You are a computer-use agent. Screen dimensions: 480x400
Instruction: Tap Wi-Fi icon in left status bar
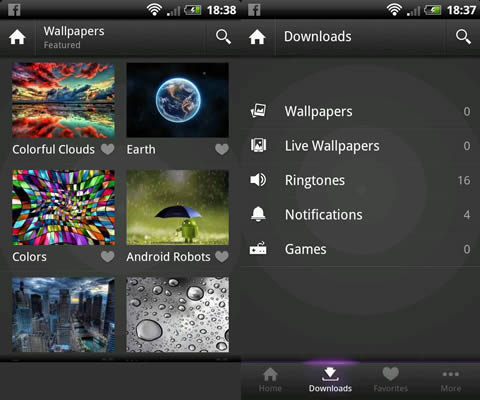[154, 10]
